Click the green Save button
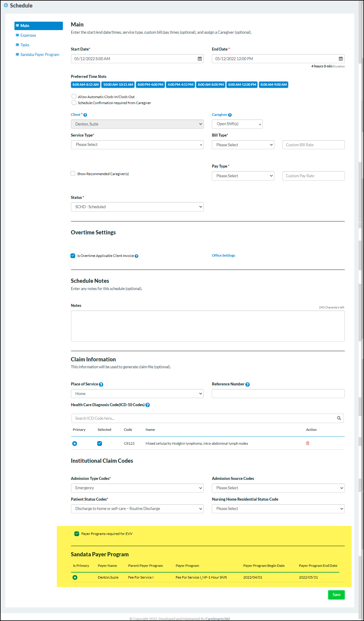The height and width of the screenshot is (621, 364). pos(336,595)
